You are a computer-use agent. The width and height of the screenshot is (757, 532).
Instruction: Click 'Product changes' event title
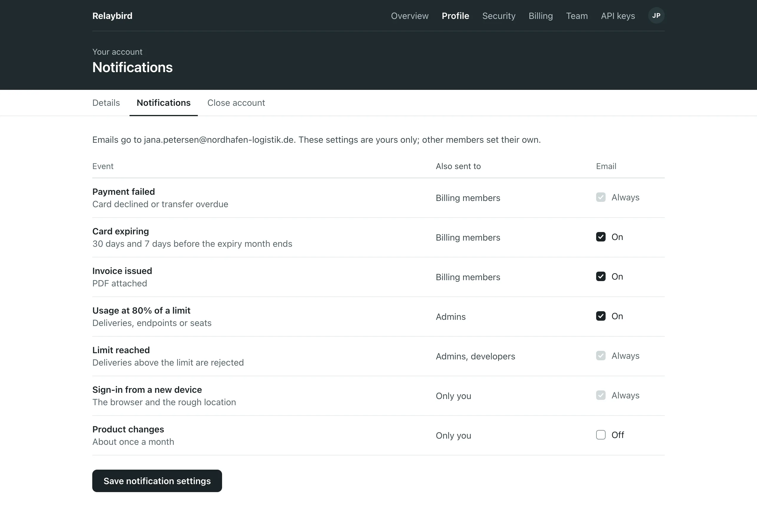[x=128, y=429]
